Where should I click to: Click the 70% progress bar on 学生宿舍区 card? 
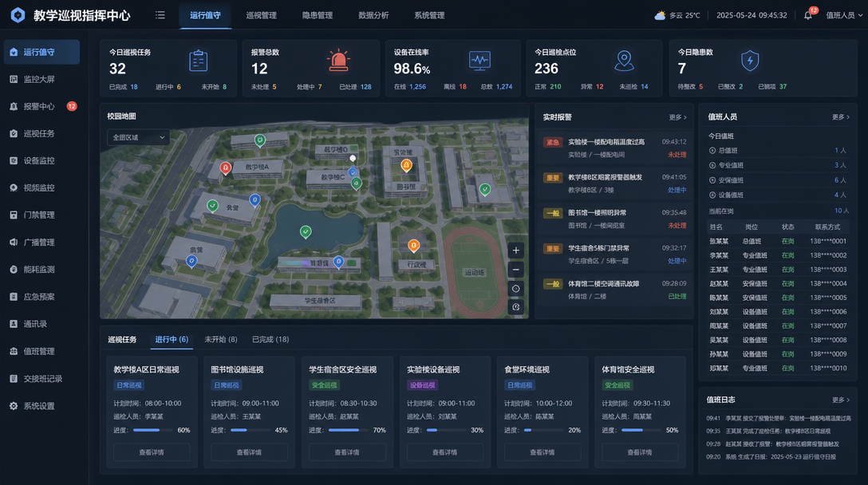pyautogui.click(x=348, y=430)
